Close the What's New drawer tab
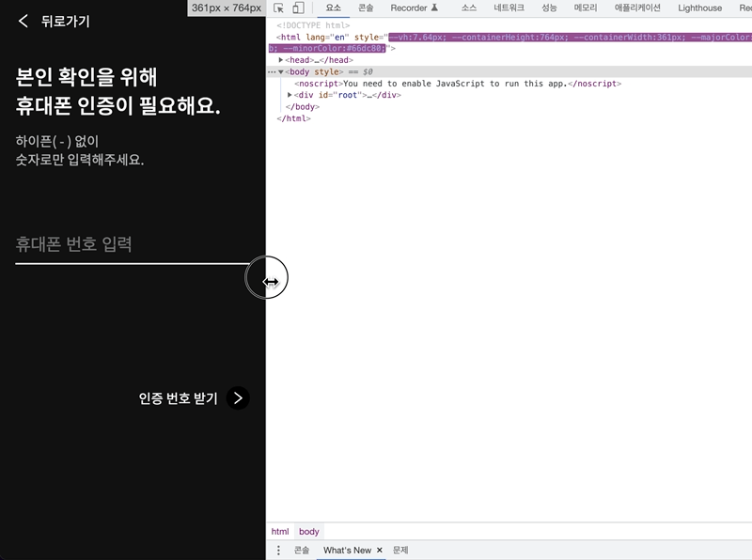This screenshot has height=560, width=752. click(x=380, y=550)
